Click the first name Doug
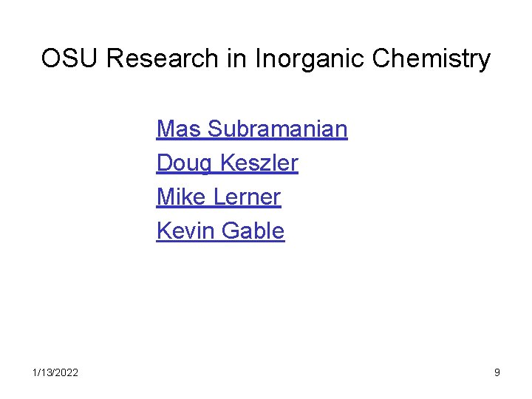Image resolution: width=532 pixels, height=399 pixels. pos(184,163)
